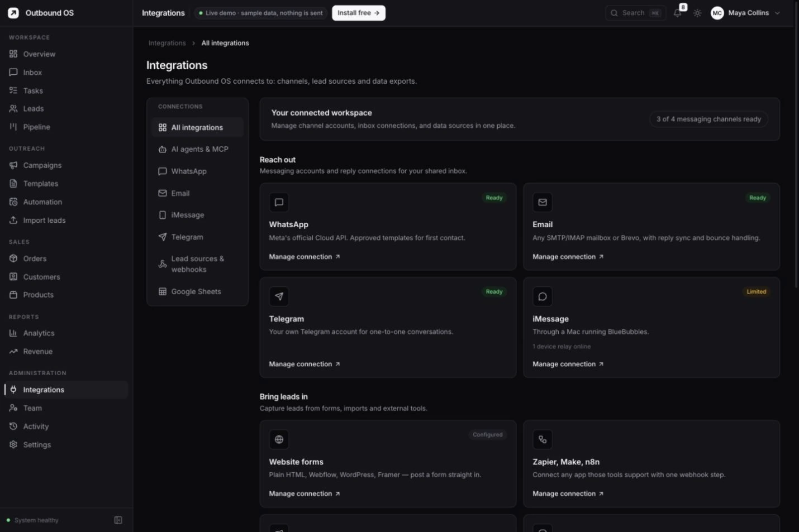
Task: Click the MC user avatar
Action: pyautogui.click(x=717, y=13)
